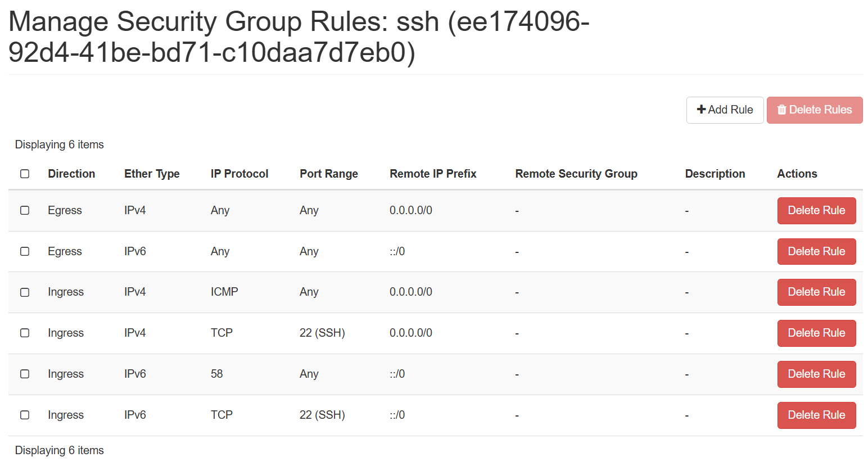Check the Ingress IPv4 ICMP rule checkbox

[25, 292]
